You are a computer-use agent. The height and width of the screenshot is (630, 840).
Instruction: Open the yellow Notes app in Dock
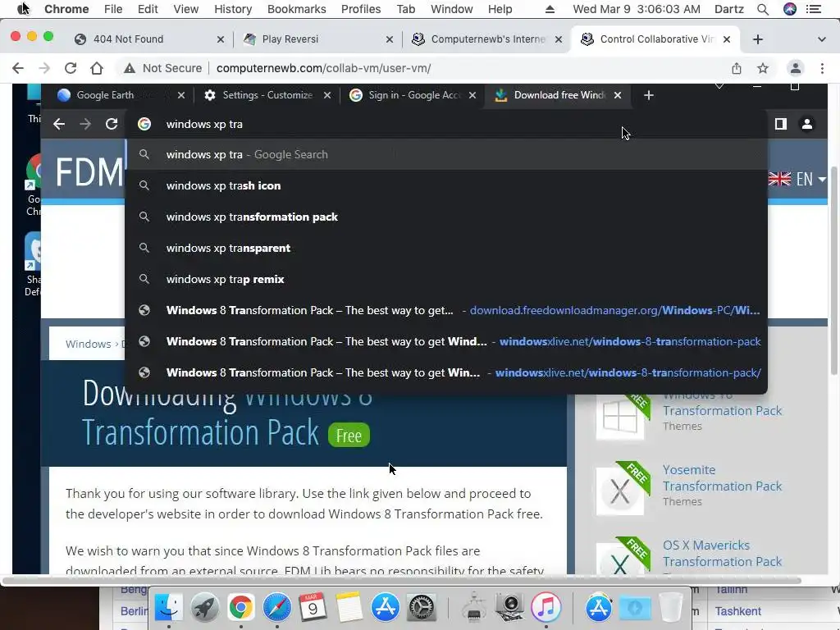point(349,608)
